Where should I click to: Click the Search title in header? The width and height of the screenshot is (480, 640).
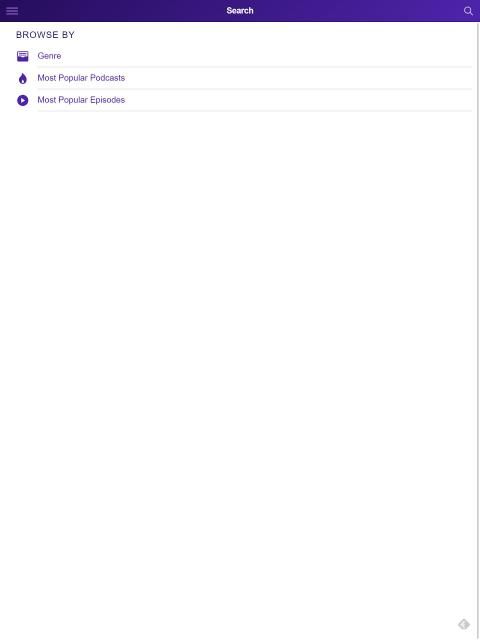(x=240, y=11)
